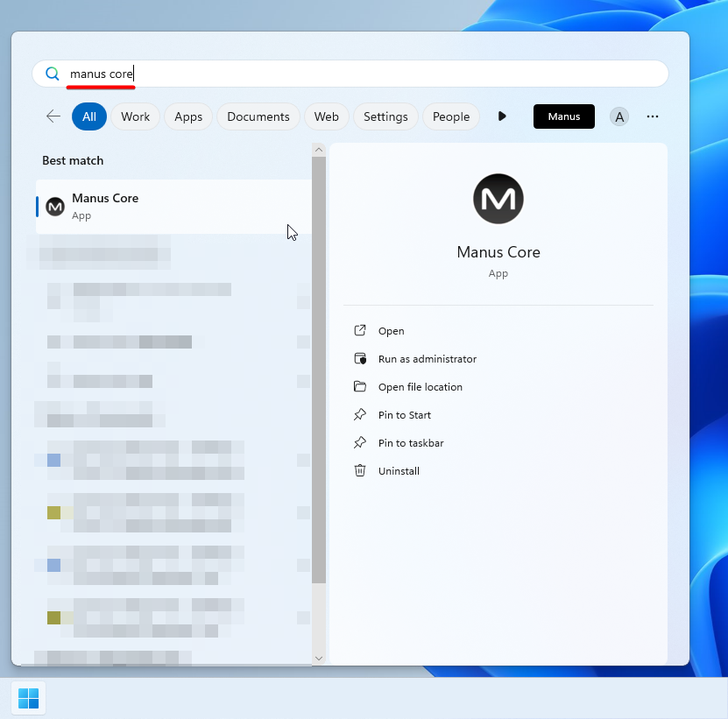This screenshot has width=728, height=719.
Task: Click the Manus Core icon in Best match
Action: coord(55,207)
